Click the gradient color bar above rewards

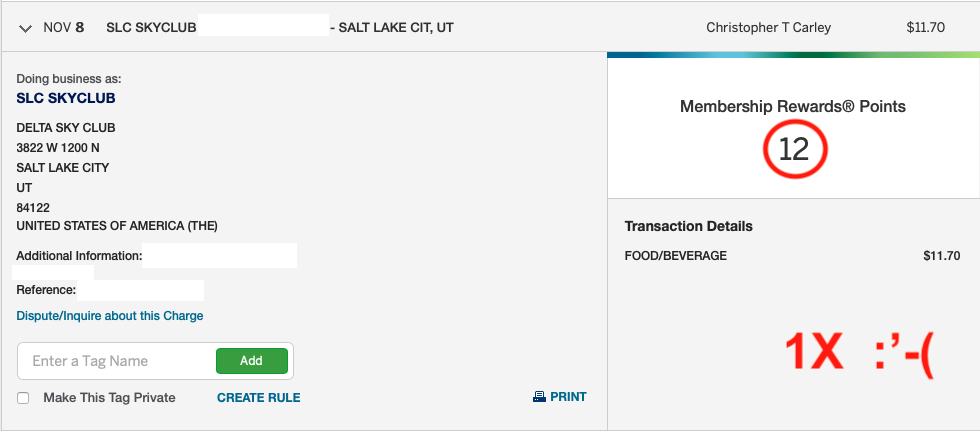[793, 55]
